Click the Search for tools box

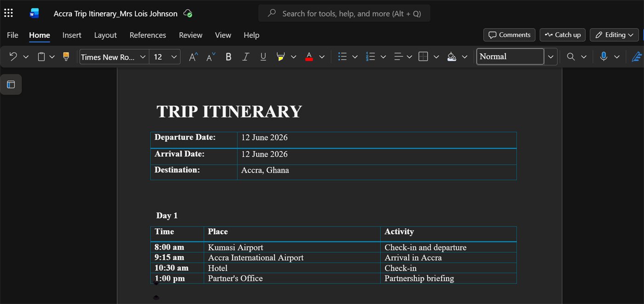pos(344,13)
